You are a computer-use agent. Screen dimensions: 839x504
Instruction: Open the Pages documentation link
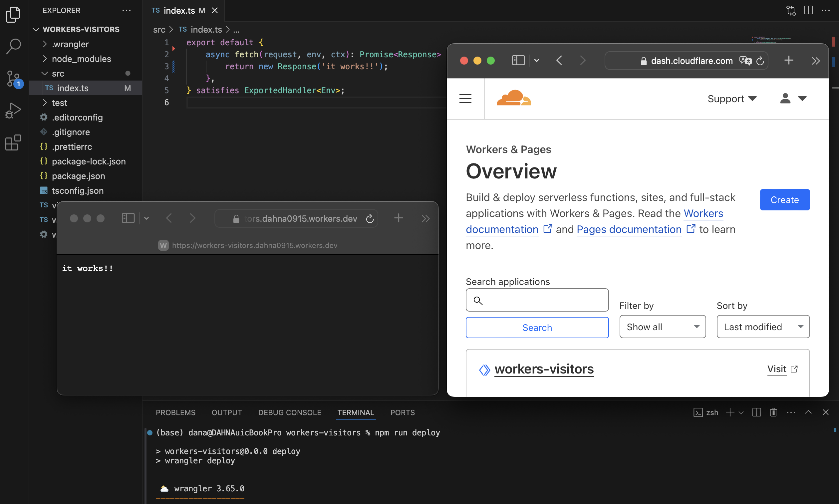click(x=629, y=229)
